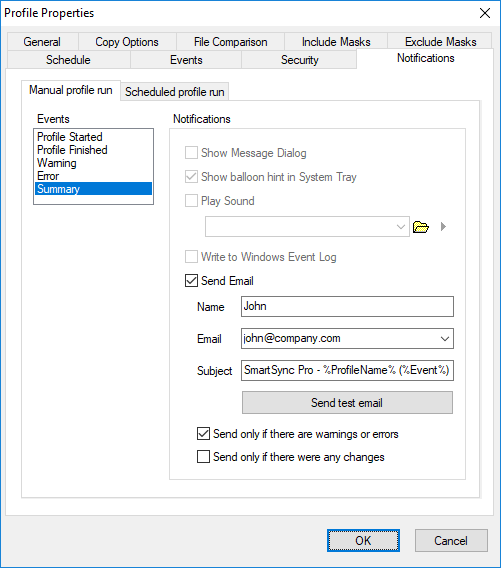Image resolution: width=501 pixels, height=568 pixels.
Task: Toggle Show Message Dialog checkbox
Action: (191, 153)
